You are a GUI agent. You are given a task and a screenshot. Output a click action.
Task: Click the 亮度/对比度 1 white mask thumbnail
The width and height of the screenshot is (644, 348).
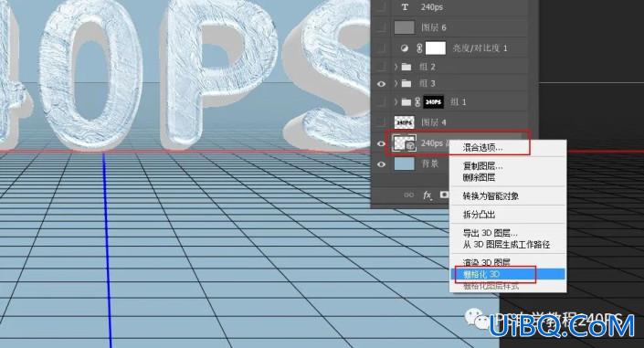click(x=436, y=48)
